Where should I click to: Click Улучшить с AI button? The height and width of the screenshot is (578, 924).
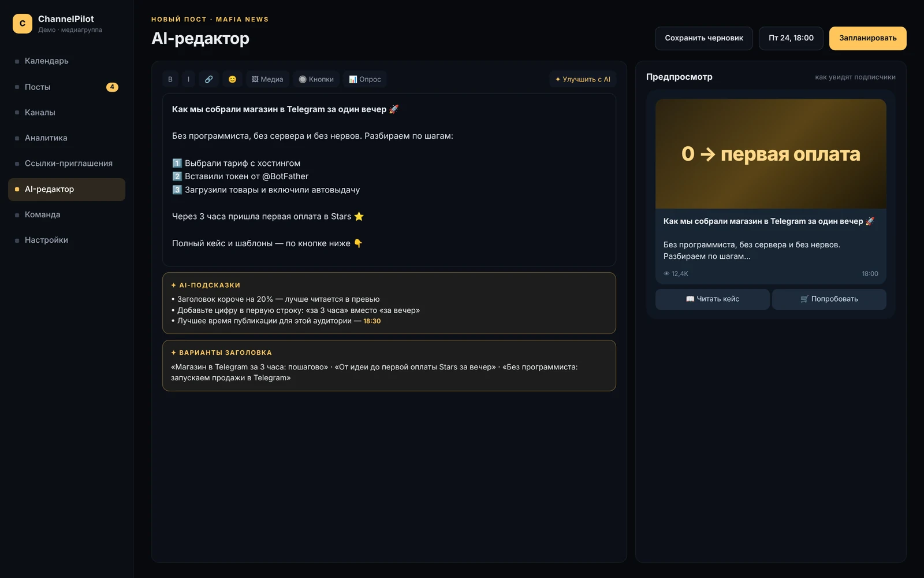coord(583,79)
